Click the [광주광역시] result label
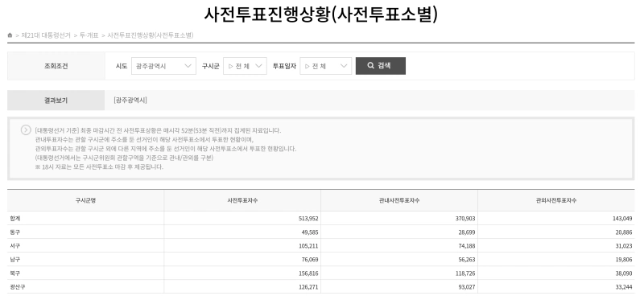This screenshot has height=304, width=644. [130, 100]
